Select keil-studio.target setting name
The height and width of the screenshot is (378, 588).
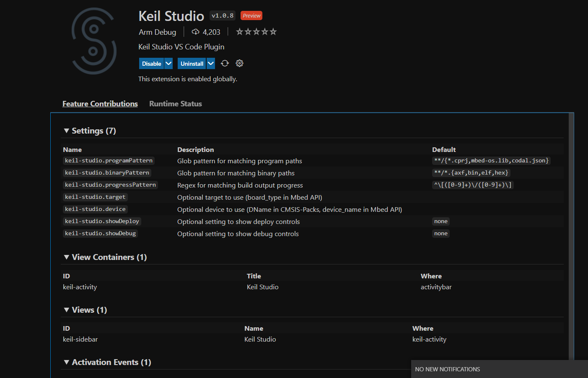click(95, 197)
